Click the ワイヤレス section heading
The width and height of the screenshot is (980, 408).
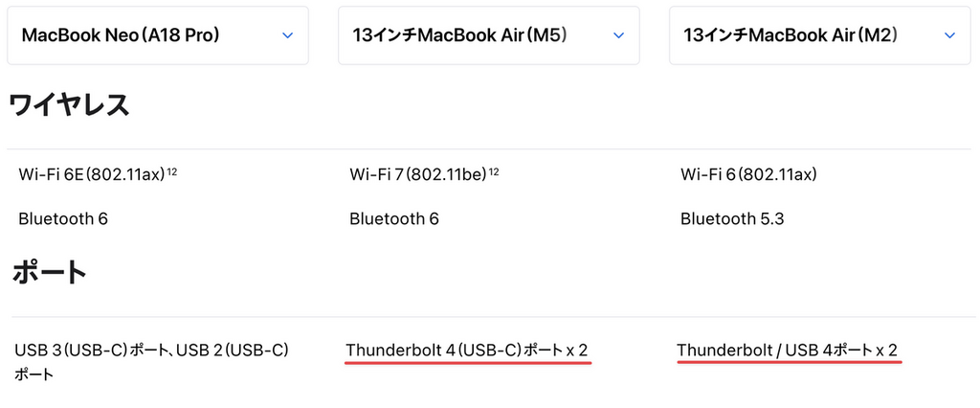[69, 105]
